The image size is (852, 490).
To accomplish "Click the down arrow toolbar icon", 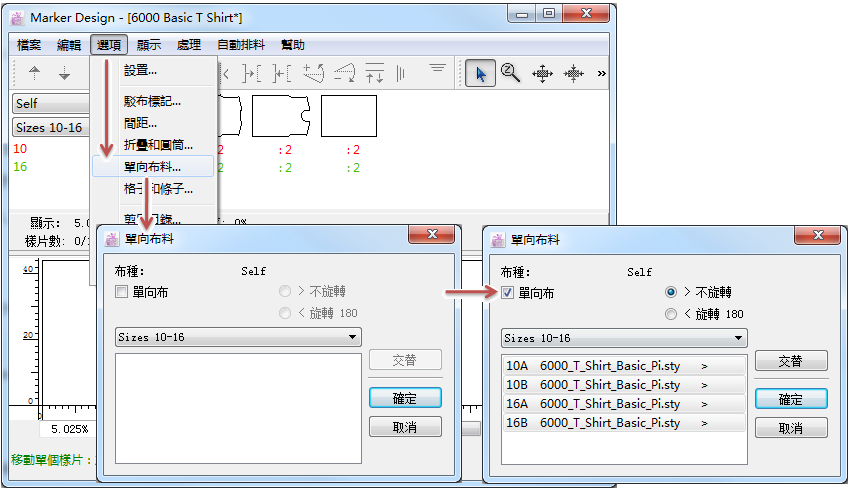I will pyautogui.click(x=65, y=73).
